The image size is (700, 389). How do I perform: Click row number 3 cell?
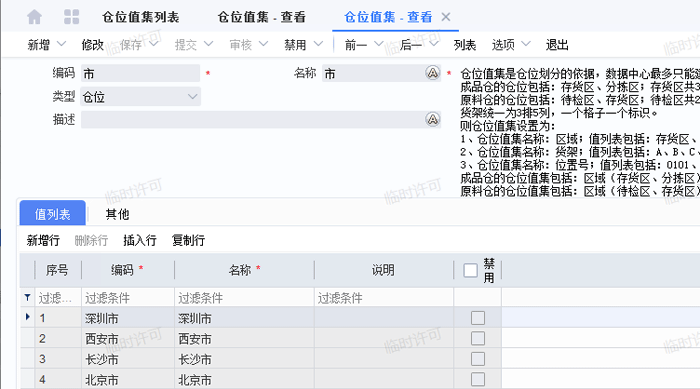click(x=58, y=359)
